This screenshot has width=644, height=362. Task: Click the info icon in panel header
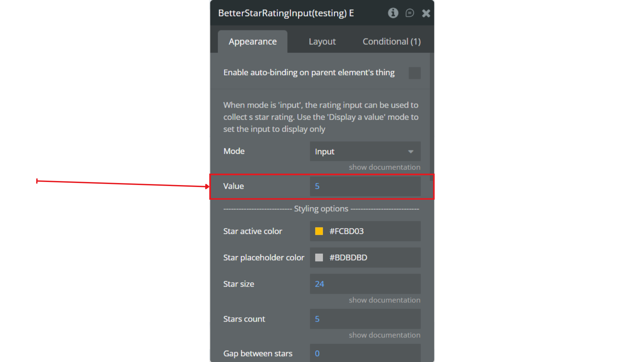click(393, 13)
